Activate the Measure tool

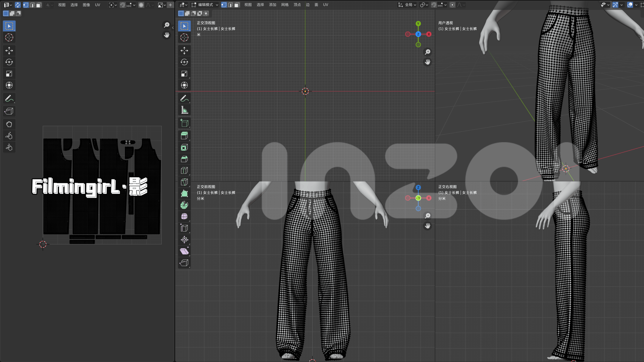[184, 110]
